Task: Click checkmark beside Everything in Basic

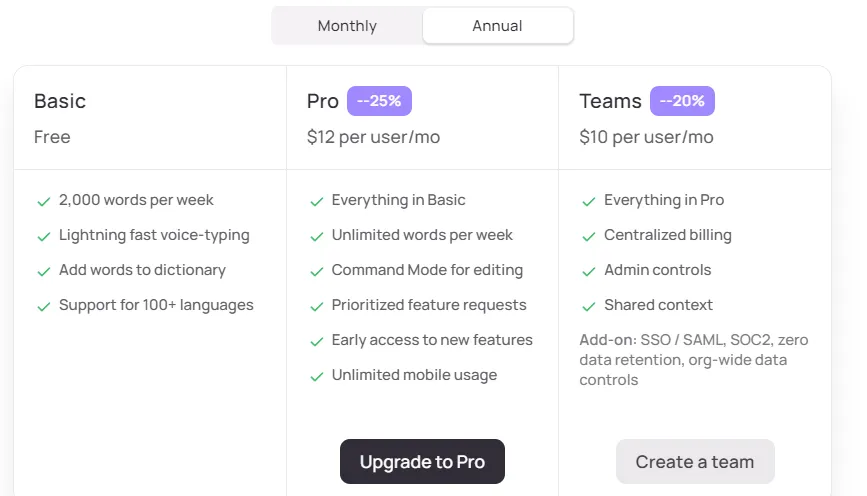Action: [317, 202]
